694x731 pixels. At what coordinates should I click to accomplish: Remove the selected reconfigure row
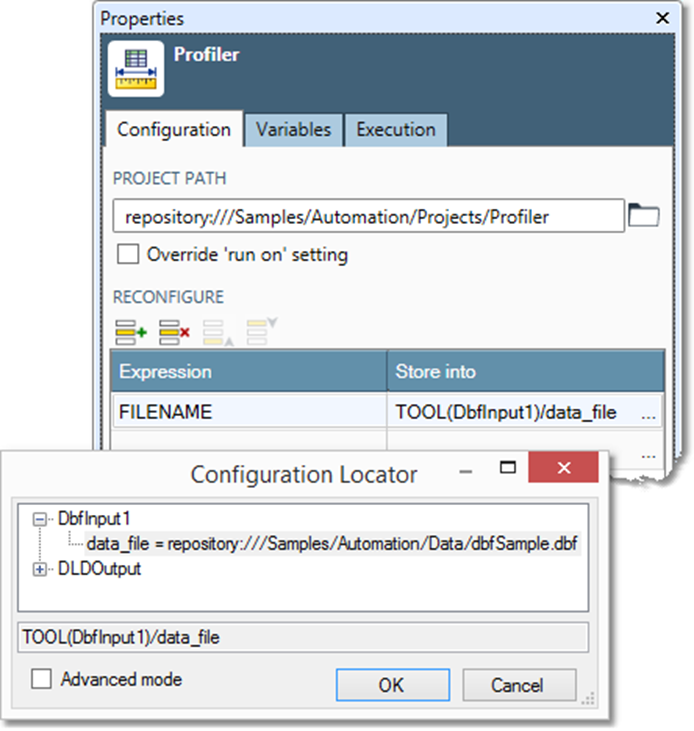174,329
